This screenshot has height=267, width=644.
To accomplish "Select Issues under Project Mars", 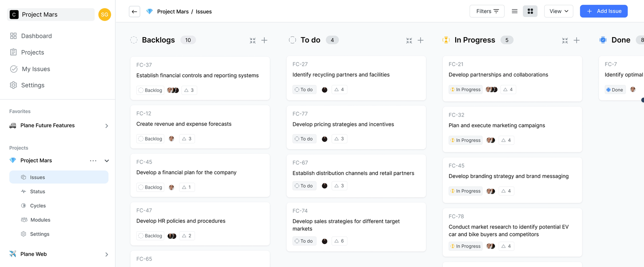I will click(59, 177).
